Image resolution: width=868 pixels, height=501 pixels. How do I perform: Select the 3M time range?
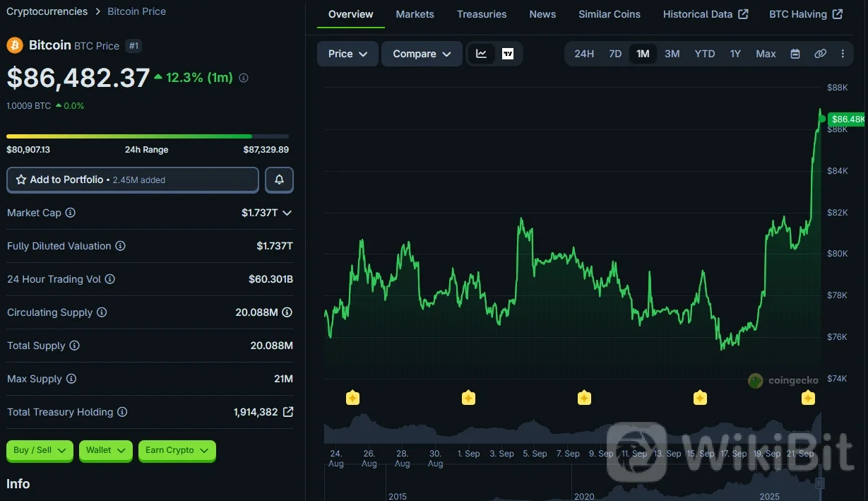click(672, 54)
